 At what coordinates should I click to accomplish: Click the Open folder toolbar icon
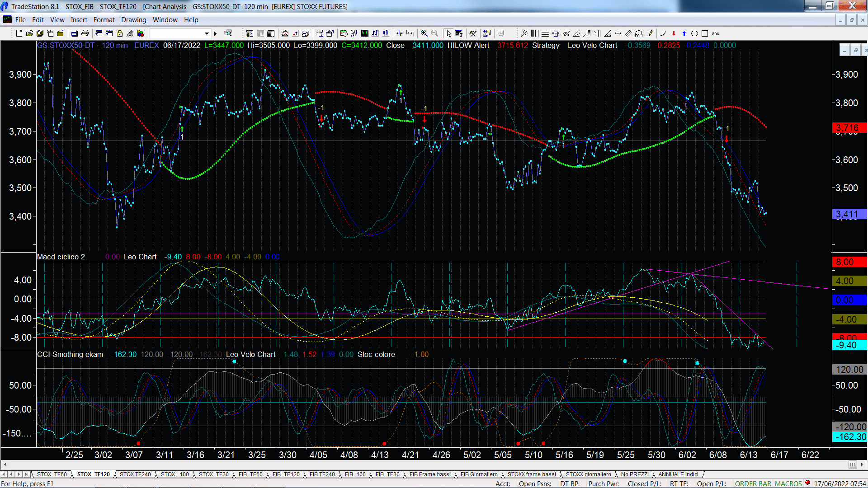29,33
